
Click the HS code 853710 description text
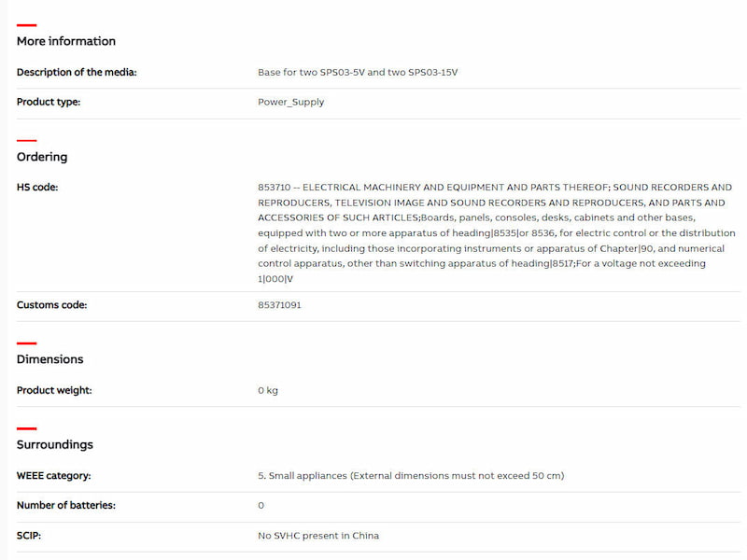coord(495,233)
